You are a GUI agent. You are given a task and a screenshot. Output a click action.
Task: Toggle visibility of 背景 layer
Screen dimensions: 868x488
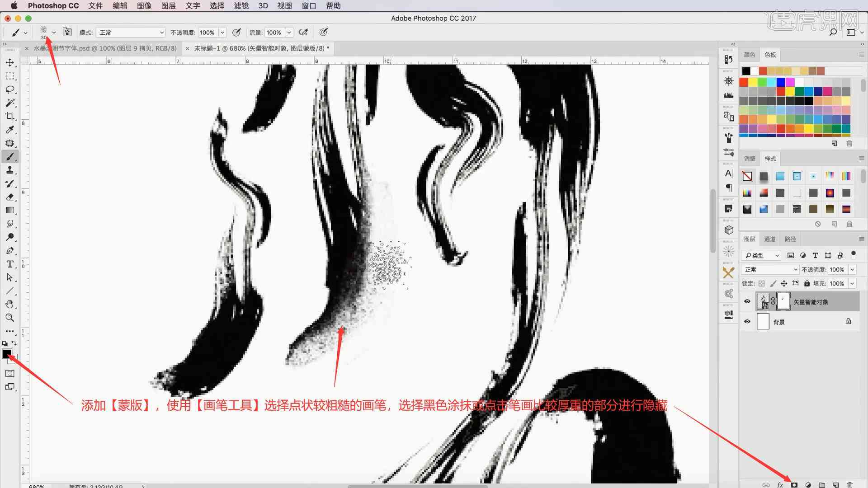click(746, 322)
